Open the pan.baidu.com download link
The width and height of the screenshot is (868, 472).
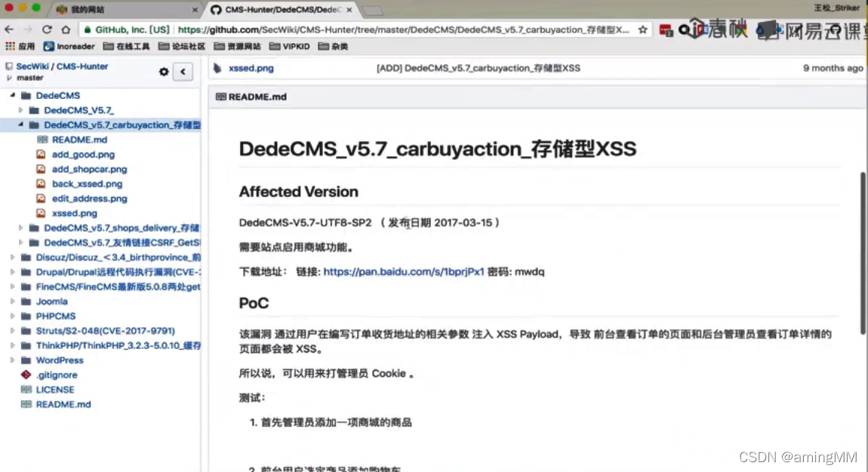pos(404,271)
